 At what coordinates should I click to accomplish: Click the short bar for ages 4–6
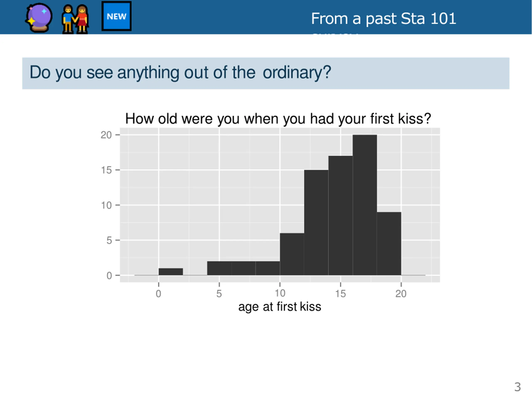[219, 268]
